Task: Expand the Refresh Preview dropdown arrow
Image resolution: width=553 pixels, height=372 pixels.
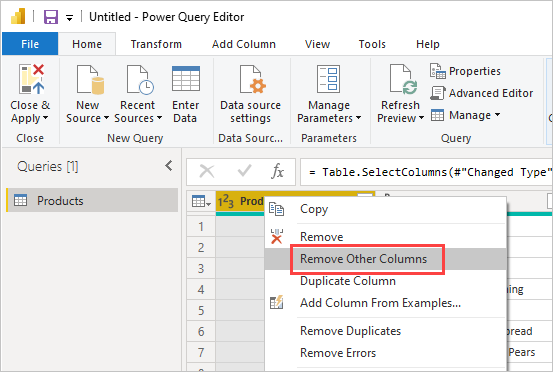Action: point(421,118)
